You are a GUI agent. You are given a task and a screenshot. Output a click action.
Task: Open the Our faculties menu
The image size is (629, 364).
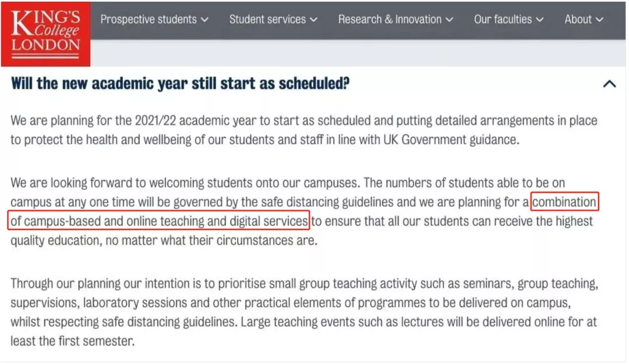click(x=508, y=19)
